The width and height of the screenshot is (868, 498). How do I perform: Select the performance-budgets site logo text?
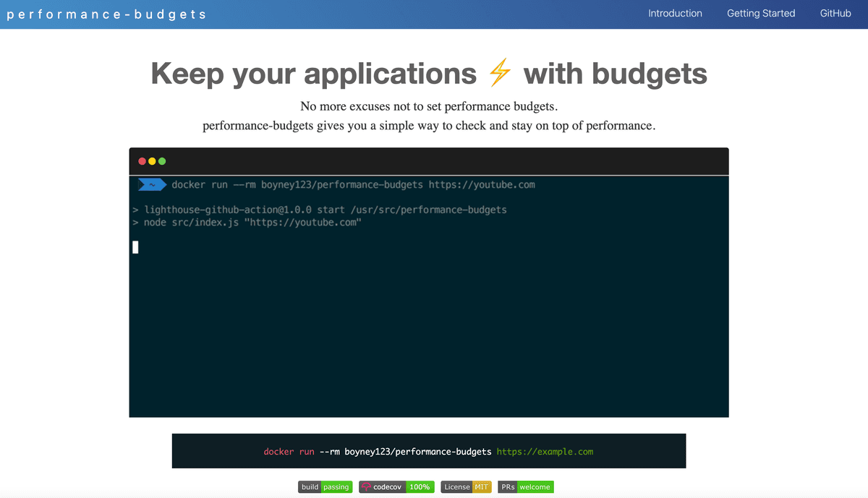107,13
